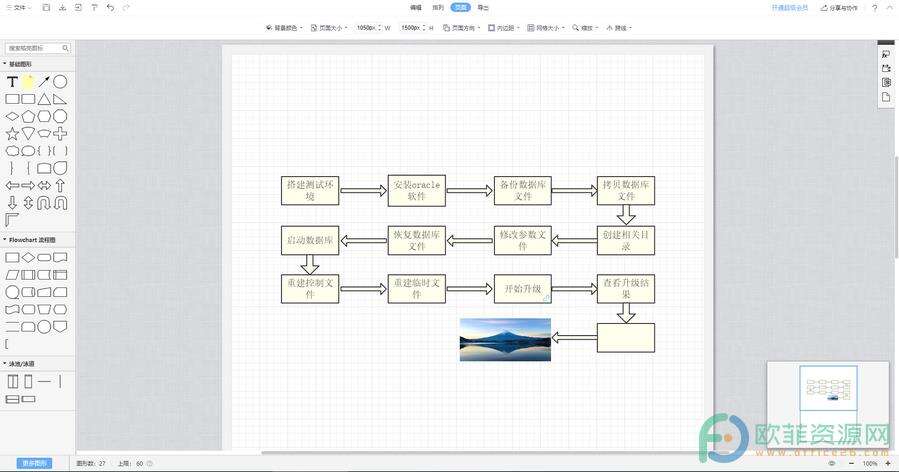Select the five-pointed star shape
Viewport: 899px width, 472px height.
(13, 133)
